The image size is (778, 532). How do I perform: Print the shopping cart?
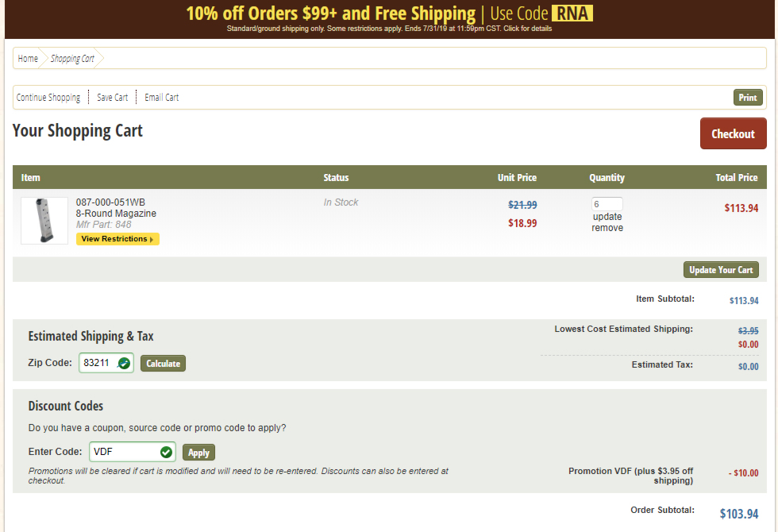pyautogui.click(x=748, y=97)
